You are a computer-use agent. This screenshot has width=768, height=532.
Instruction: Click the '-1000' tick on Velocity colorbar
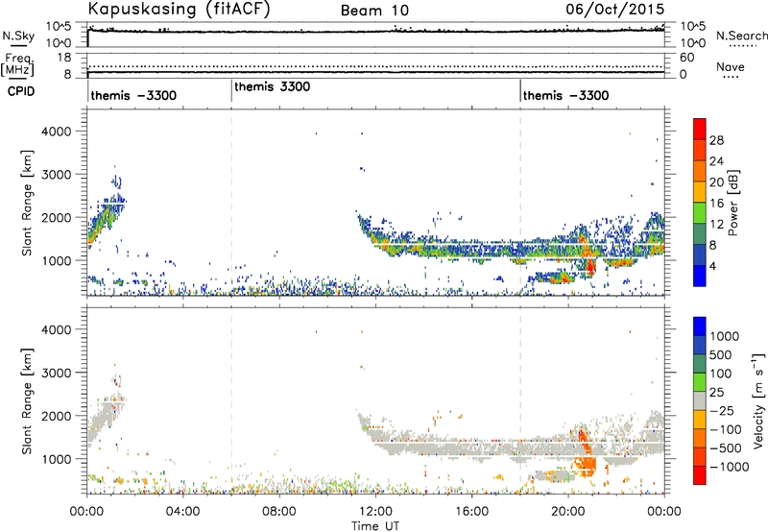pyautogui.click(x=729, y=467)
